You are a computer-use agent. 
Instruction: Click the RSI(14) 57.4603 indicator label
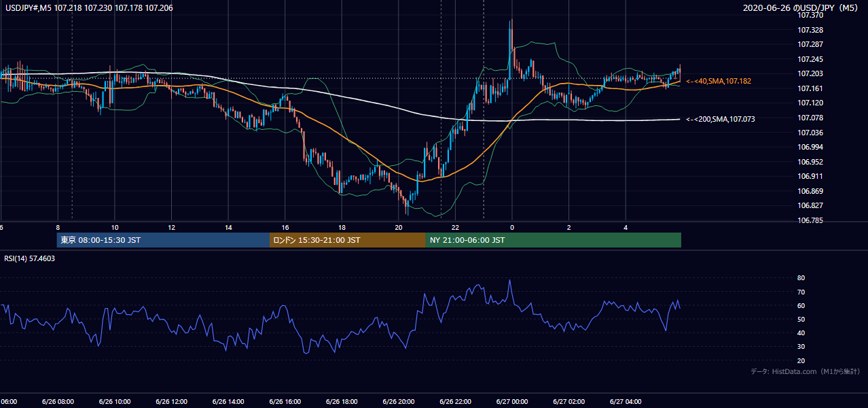point(30,258)
